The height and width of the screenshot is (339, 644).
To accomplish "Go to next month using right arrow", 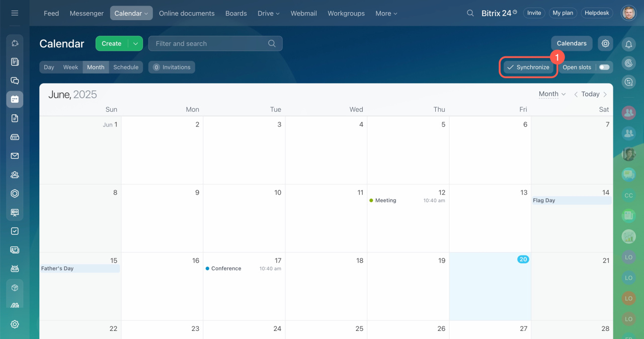I will pyautogui.click(x=605, y=94).
